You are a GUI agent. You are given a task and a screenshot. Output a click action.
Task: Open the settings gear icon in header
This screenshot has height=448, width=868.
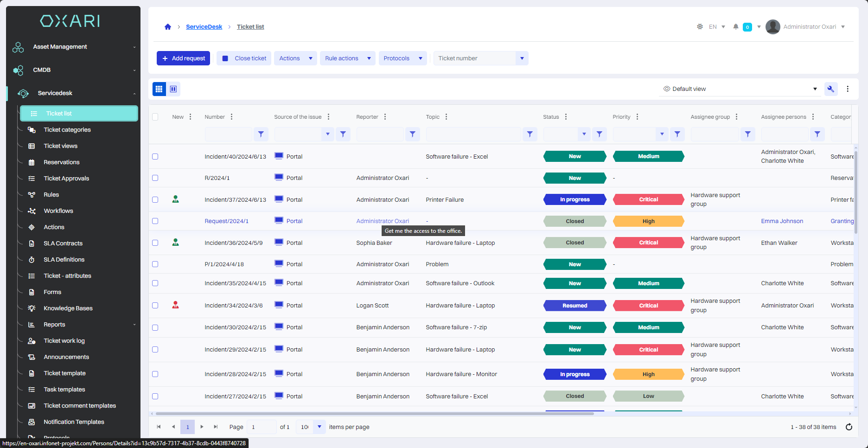tap(700, 27)
